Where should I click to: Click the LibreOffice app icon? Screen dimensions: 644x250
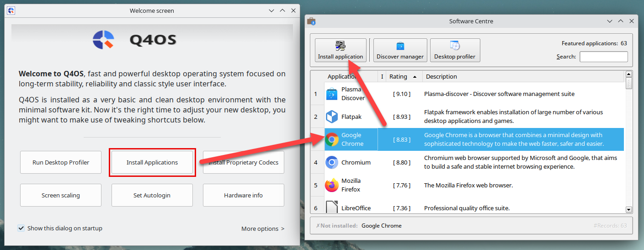pos(332,207)
